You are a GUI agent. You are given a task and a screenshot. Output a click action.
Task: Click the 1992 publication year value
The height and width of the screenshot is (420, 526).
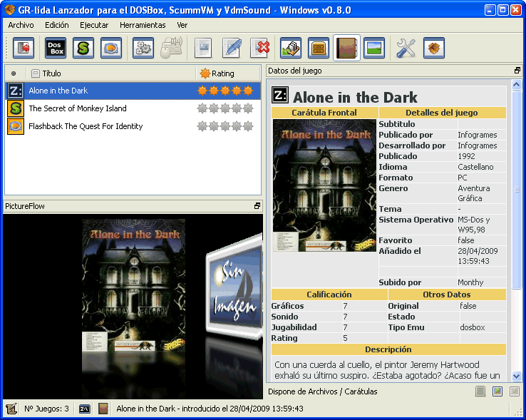coord(466,156)
